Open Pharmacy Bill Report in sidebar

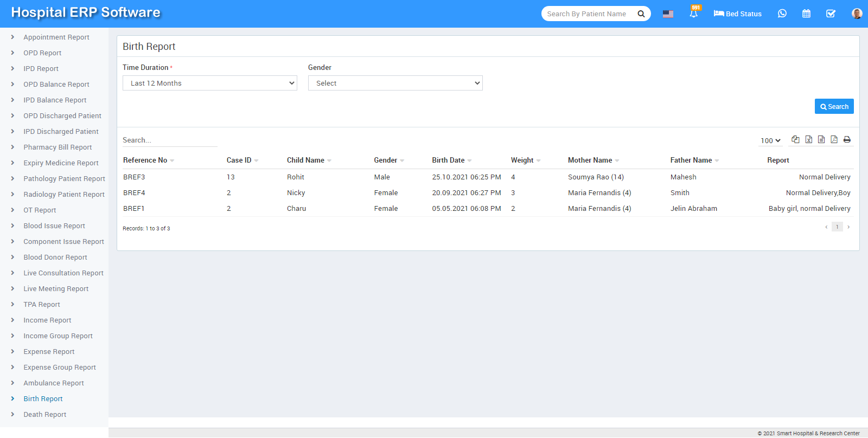[58, 147]
